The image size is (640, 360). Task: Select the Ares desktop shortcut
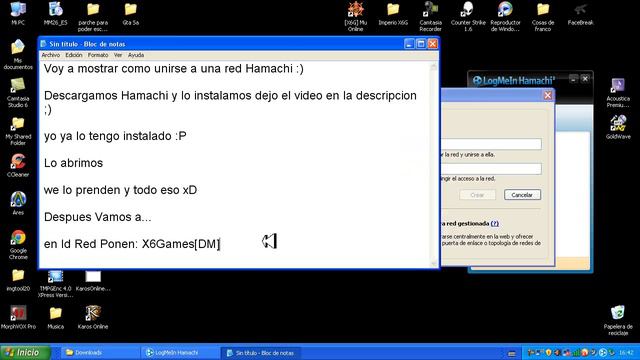pos(18,203)
